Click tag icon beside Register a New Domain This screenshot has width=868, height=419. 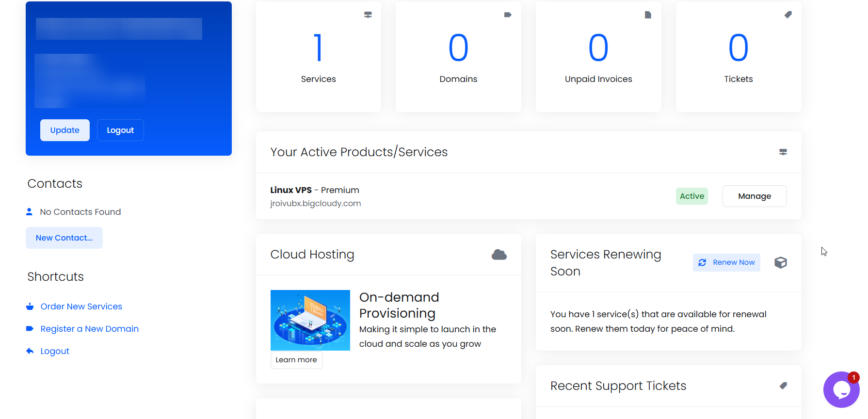click(x=30, y=329)
